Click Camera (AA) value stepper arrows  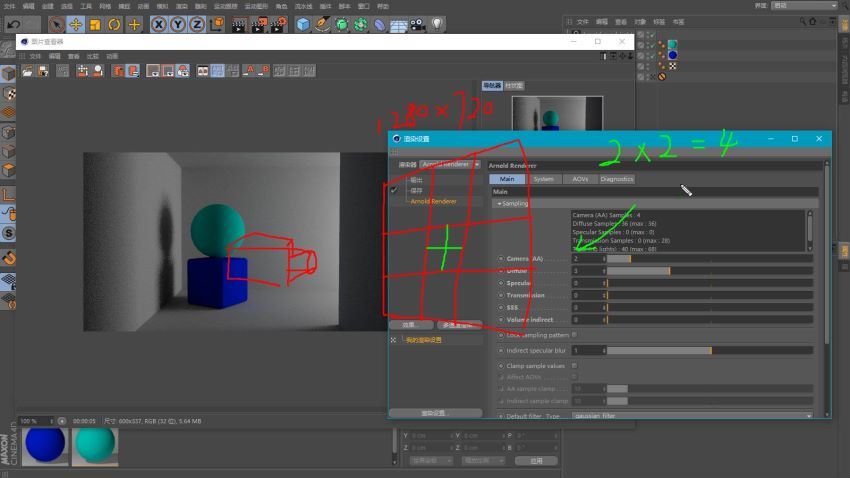604,259
